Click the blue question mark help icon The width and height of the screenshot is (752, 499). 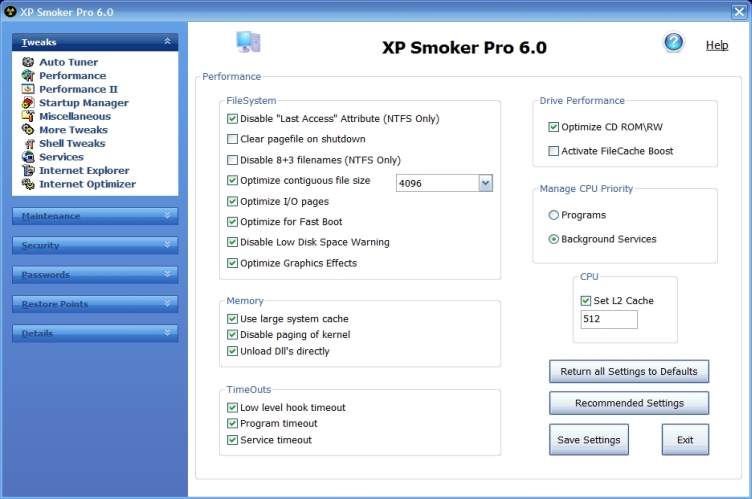pos(673,43)
